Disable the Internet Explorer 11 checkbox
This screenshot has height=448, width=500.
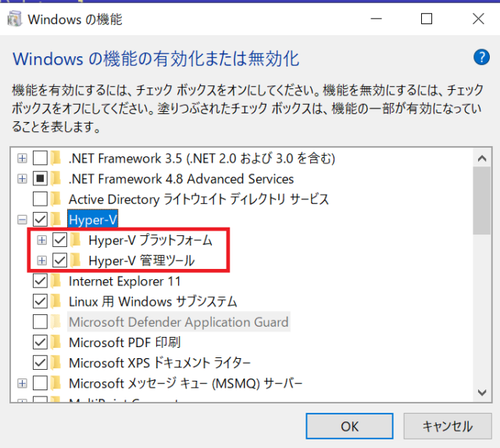click(x=40, y=281)
